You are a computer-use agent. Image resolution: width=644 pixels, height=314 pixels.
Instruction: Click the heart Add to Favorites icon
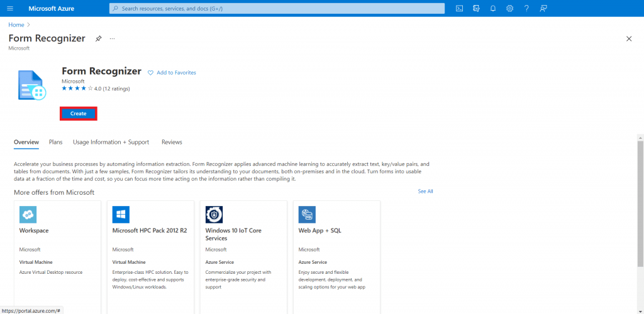point(150,73)
